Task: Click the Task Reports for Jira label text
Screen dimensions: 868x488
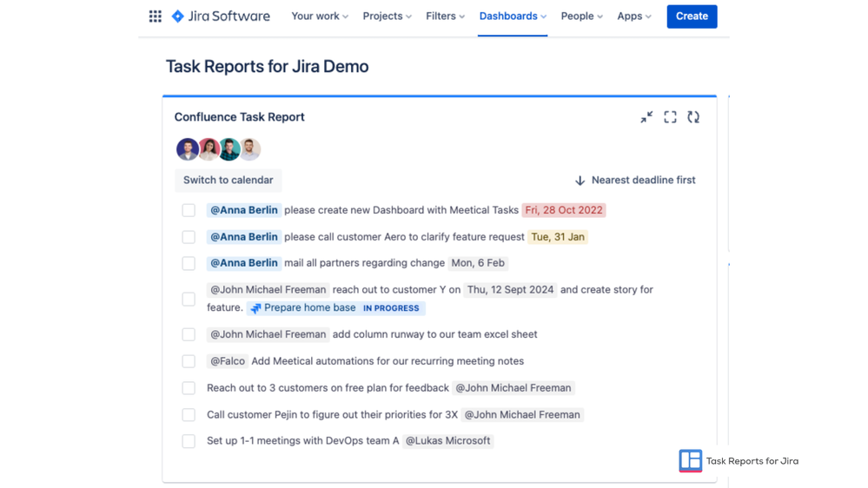Action: click(x=752, y=461)
